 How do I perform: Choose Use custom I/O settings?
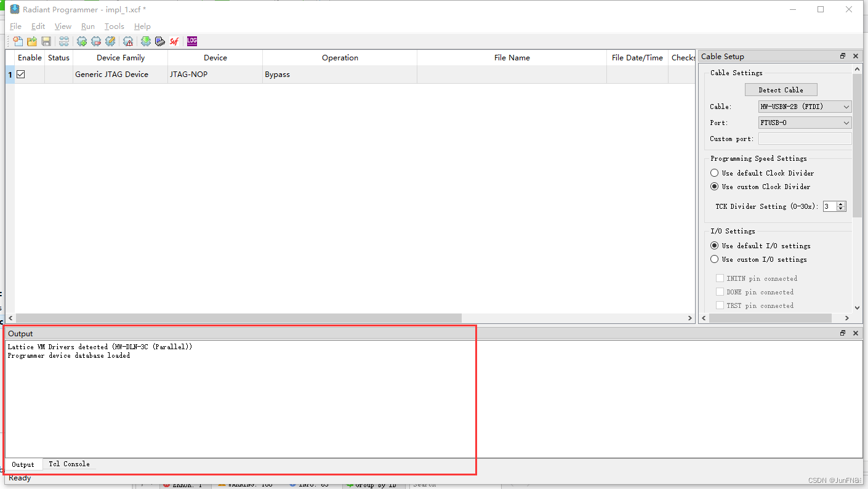coord(714,259)
